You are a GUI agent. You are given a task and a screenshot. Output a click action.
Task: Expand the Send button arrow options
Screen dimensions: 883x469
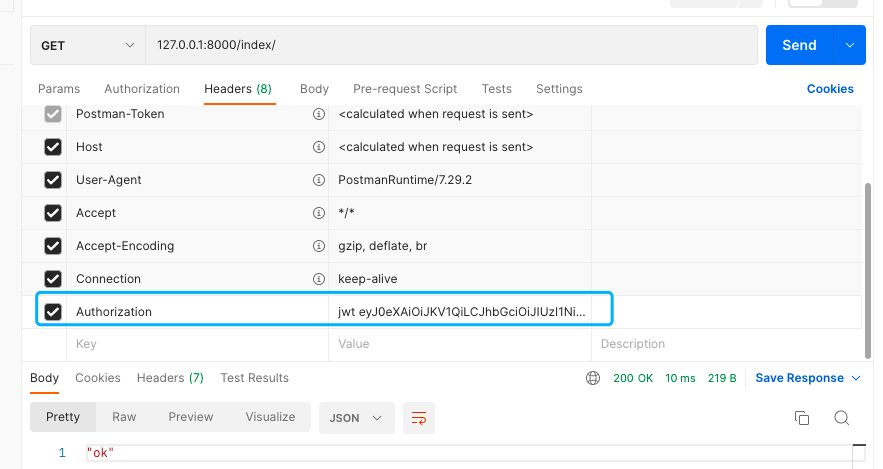pos(851,45)
